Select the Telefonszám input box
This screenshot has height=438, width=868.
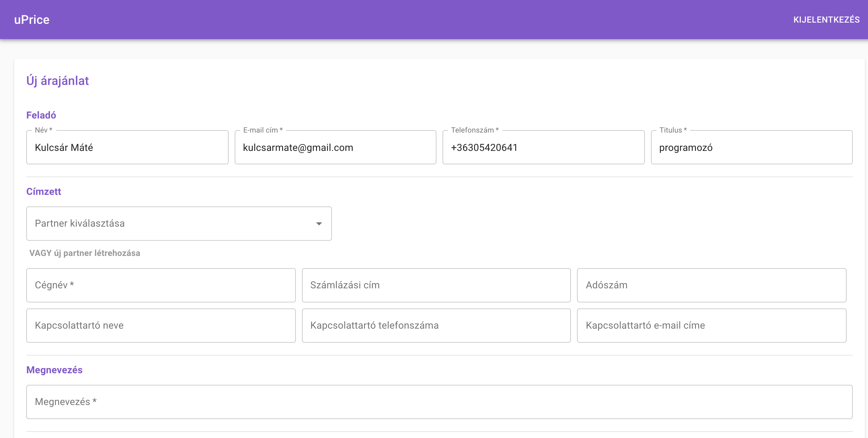tap(543, 148)
